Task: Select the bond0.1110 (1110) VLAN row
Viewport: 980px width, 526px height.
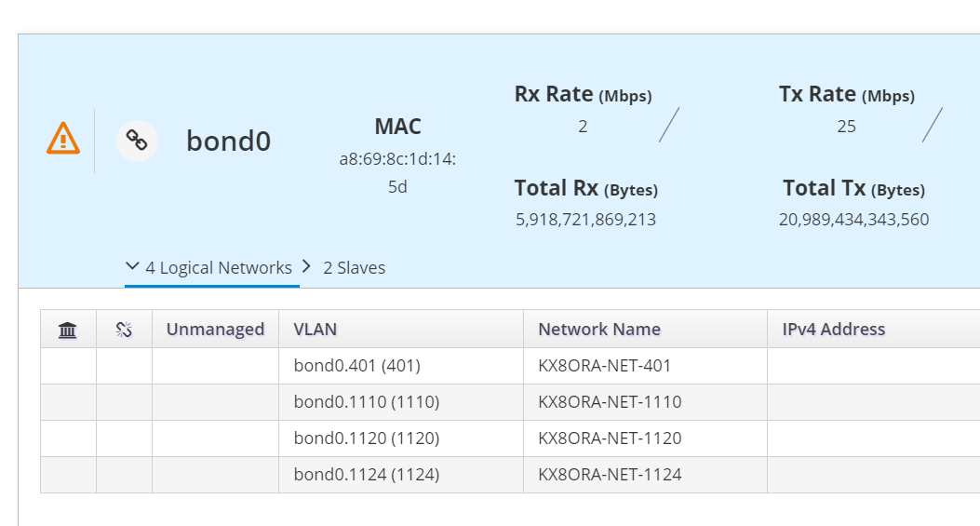Action: (367, 402)
